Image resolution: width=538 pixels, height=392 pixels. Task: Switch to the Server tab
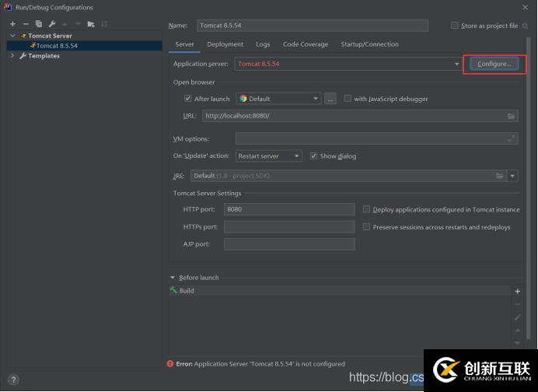(184, 44)
